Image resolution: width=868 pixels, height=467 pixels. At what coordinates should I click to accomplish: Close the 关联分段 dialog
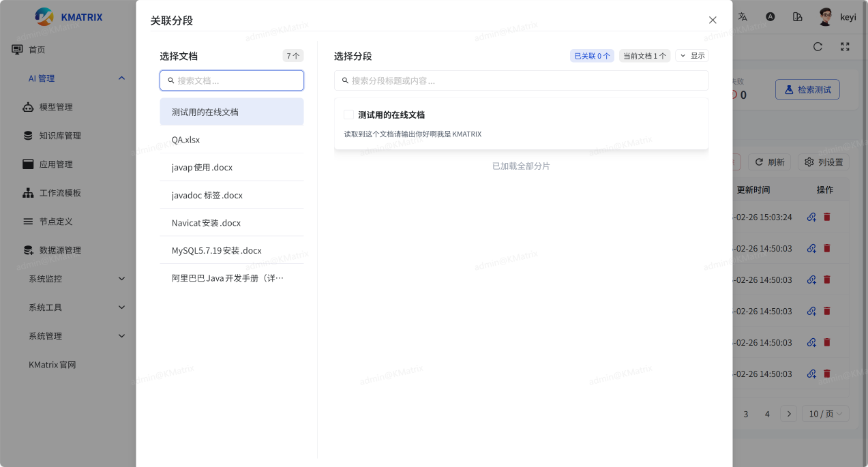tap(713, 20)
